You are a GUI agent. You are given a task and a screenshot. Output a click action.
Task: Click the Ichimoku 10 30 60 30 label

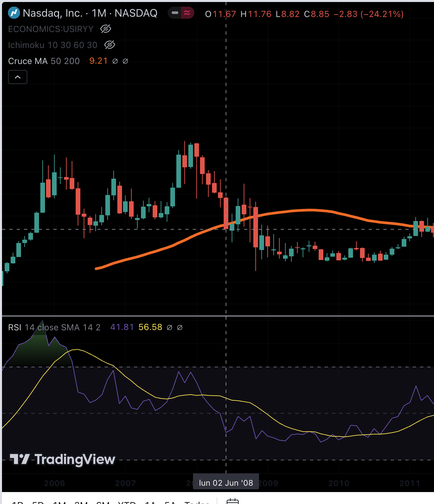tap(53, 45)
